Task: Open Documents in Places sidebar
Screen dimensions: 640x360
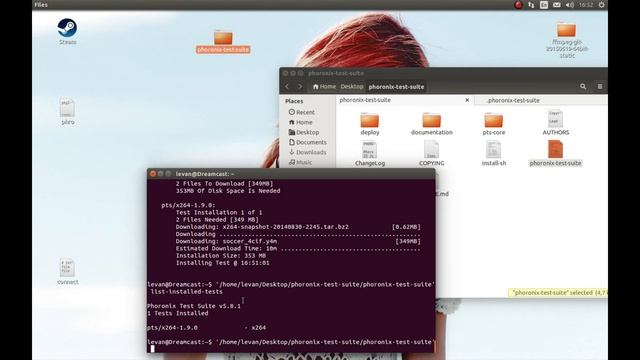Action: click(x=307, y=142)
